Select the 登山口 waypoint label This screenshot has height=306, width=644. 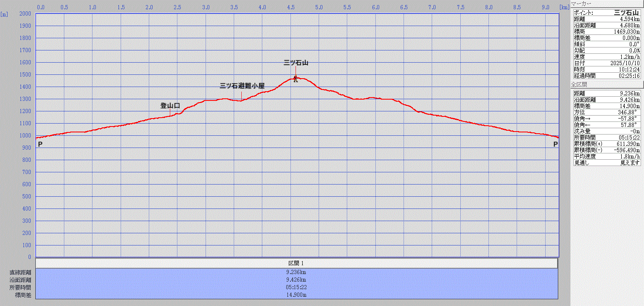(x=170, y=106)
